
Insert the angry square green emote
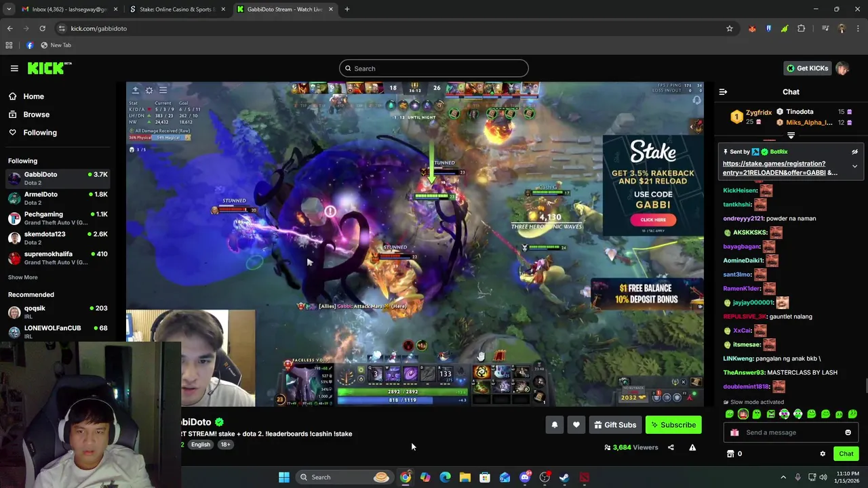pos(770,414)
